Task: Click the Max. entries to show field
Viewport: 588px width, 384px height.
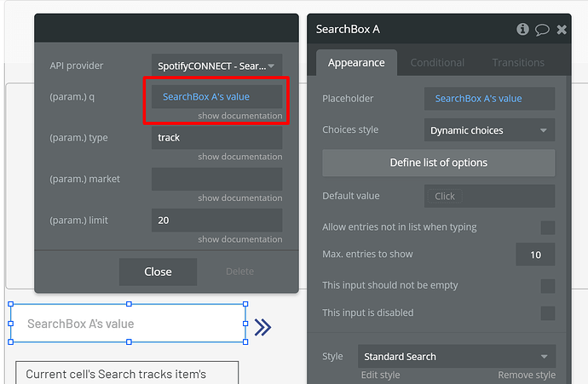Action: pos(535,255)
